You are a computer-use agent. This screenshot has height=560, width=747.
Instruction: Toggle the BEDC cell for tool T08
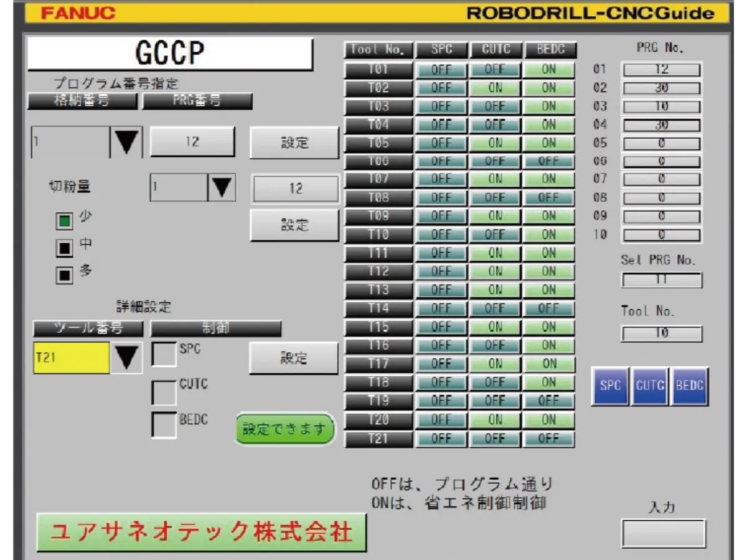548,198
